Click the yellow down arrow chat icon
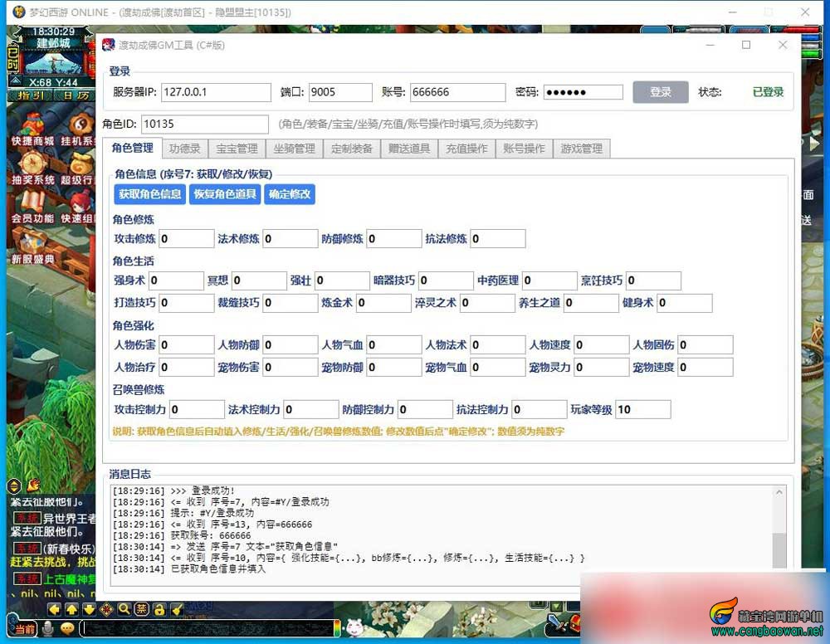This screenshot has width=830, height=644. 89,610
